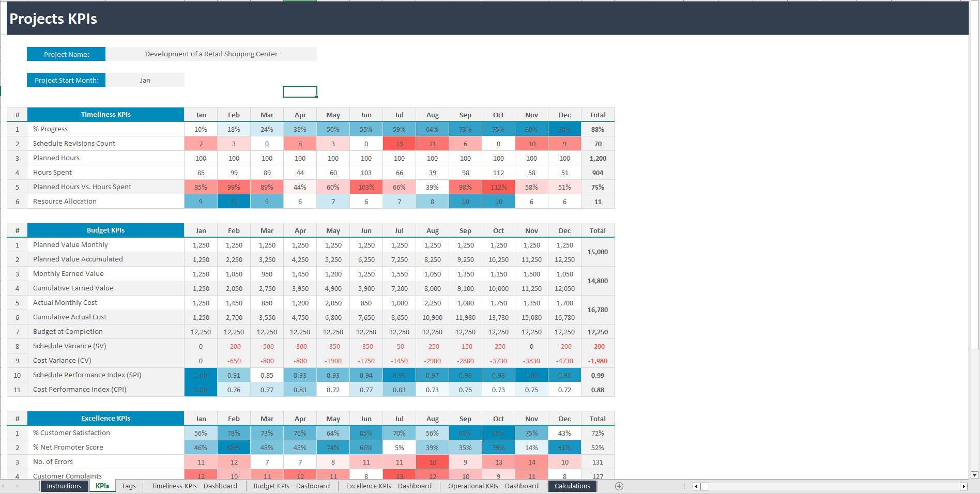This screenshot has height=494, width=980.
Task: Click the Timeliness KPIs header cell
Action: click(105, 114)
